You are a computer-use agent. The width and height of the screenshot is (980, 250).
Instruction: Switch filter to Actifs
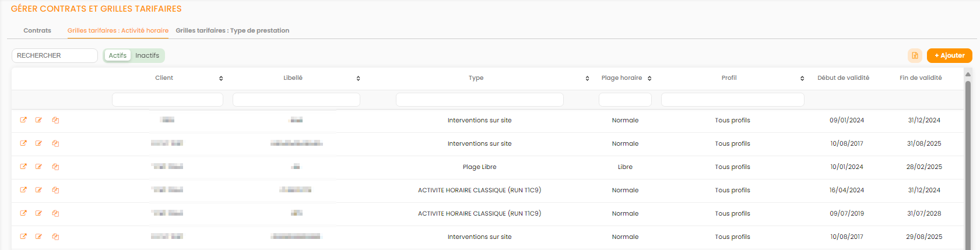(117, 55)
